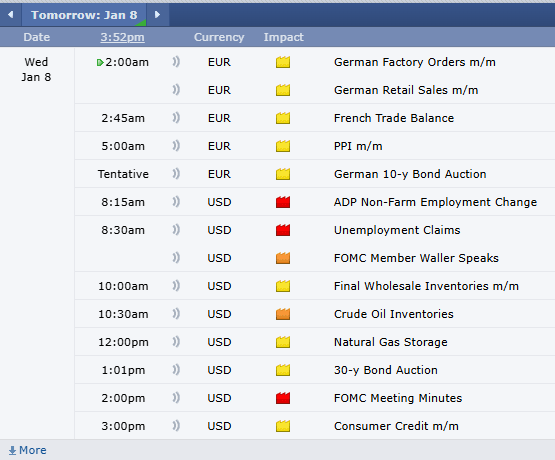This screenshot has width=555, height=460.
Task: Open the Tomorrow: Jan 8 date tab
Action: pyautogui.click(x=84, y=15)
